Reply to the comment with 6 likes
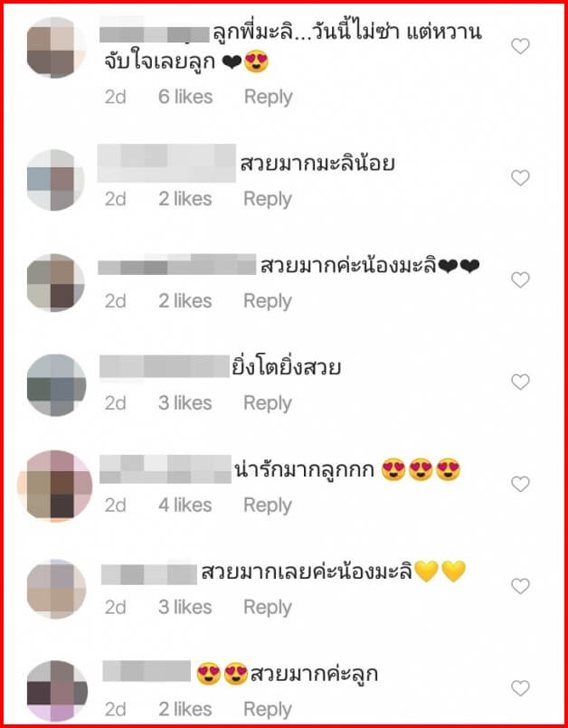 pos(269,97)
